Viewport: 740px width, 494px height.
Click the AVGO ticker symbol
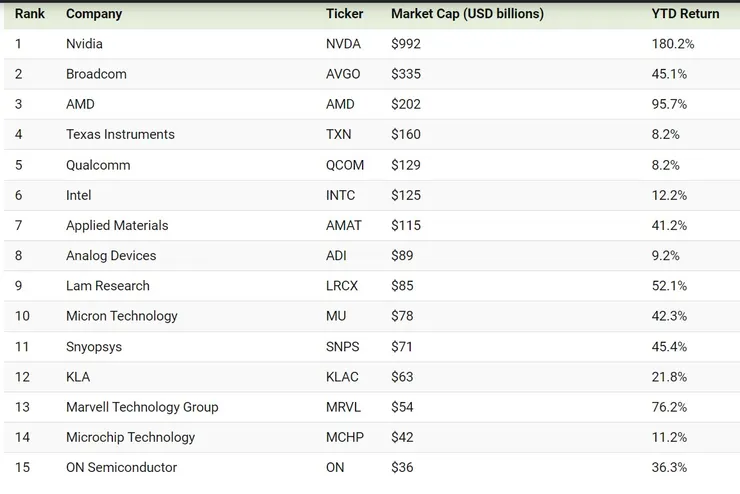click(x=343, y=74)
